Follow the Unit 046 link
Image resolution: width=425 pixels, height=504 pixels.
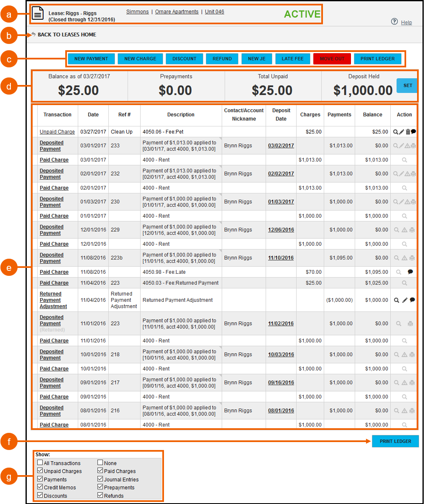pyautogui.click(x=214, y=11)
